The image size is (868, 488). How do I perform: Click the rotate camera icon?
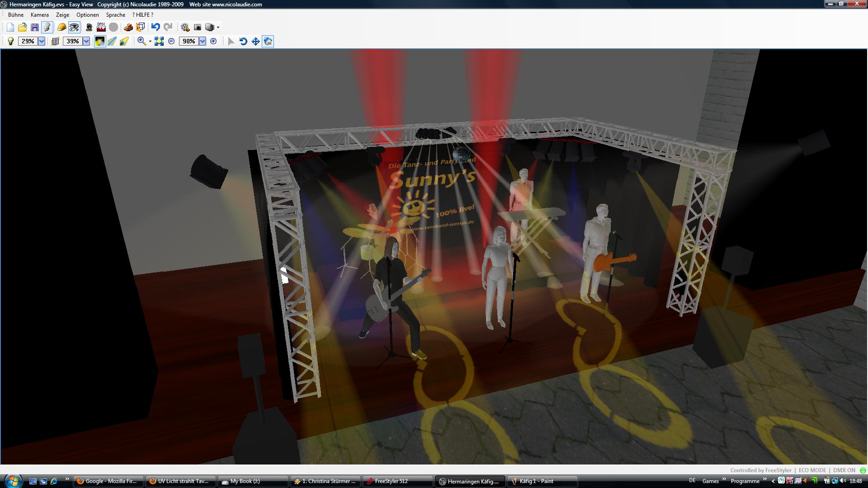point(243,41)
